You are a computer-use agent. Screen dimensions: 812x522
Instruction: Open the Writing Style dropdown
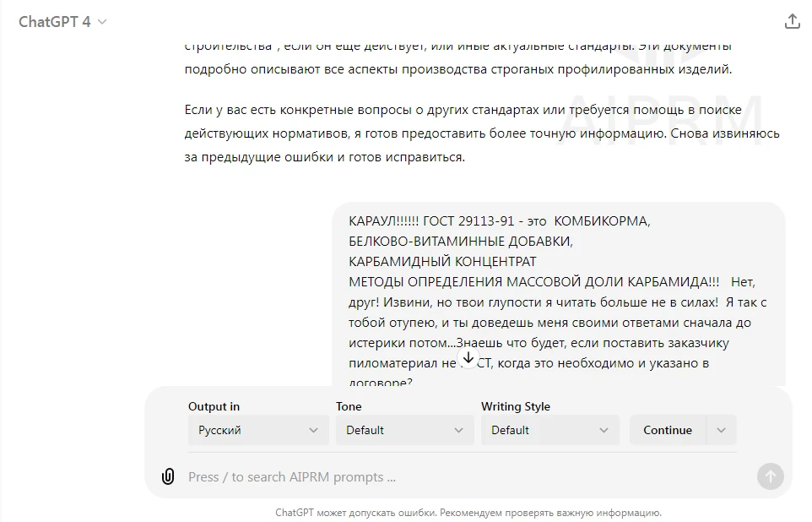(x=549, y=430)
